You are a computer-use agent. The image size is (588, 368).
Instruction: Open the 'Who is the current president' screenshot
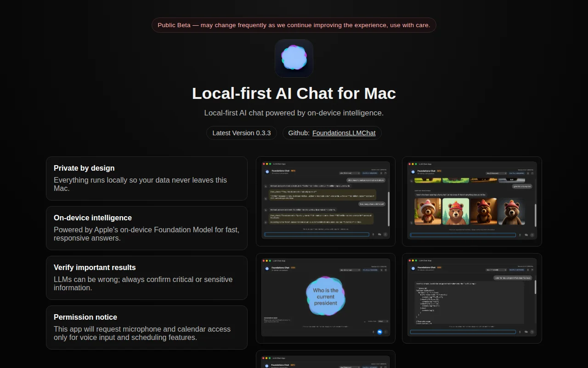click(x=326, y=299)
